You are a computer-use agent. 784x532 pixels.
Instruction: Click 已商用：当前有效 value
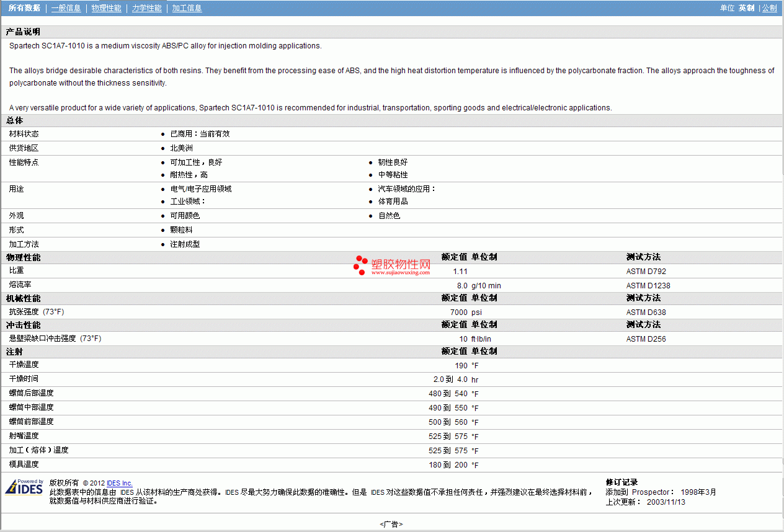[200, 134]
